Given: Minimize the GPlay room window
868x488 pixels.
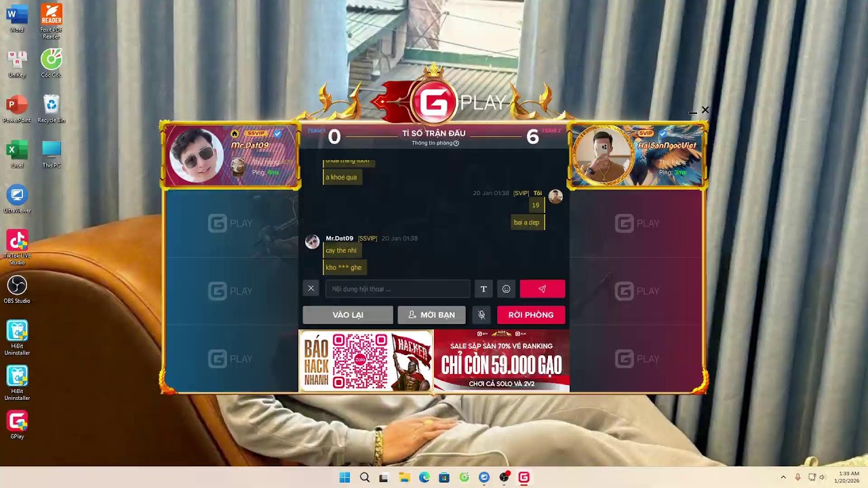Looking at the screenshot, I should 692,113.
